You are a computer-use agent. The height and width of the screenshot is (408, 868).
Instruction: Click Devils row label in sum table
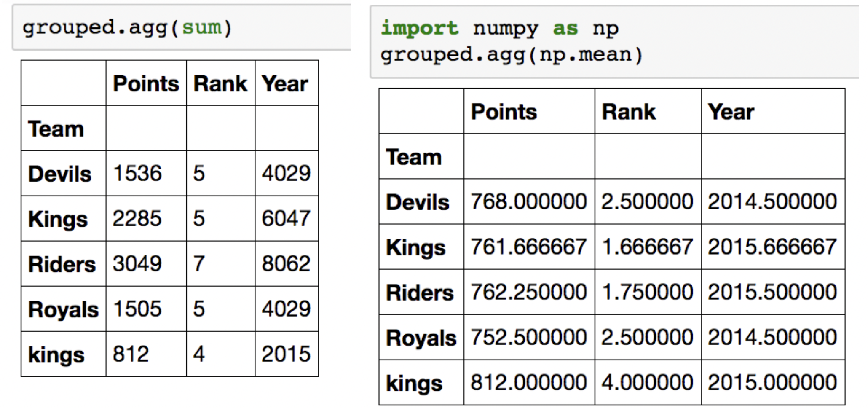click(x=59, y=174)
